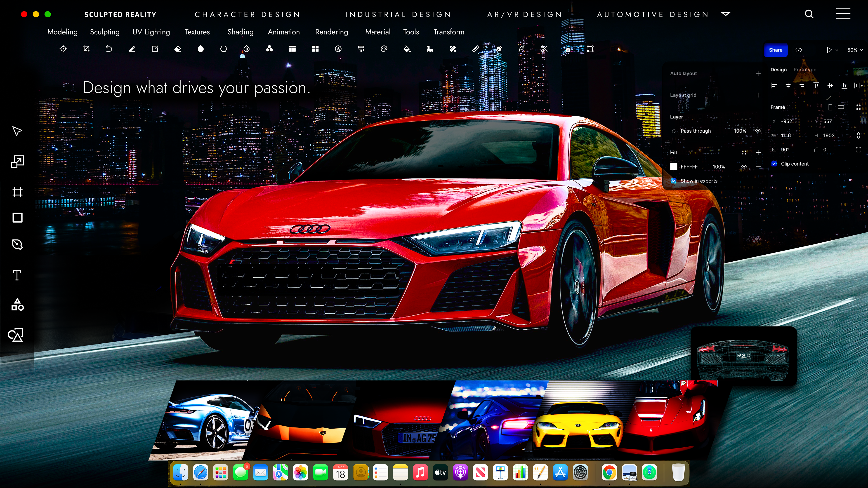This screenshot has height=488, width=868.
Task: Select the Text tool in left sidebar
Action: point(17,275)
